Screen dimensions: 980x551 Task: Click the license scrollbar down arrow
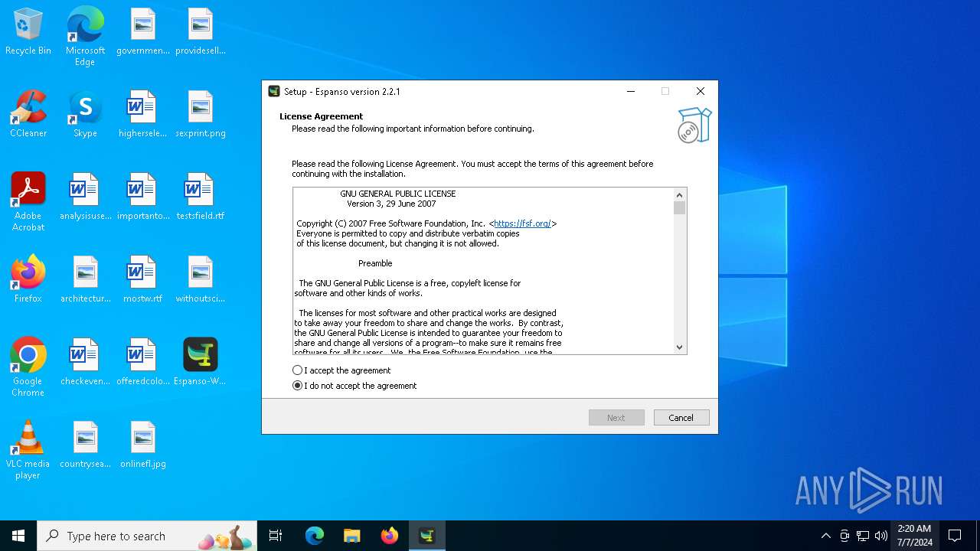pos(679,347)
